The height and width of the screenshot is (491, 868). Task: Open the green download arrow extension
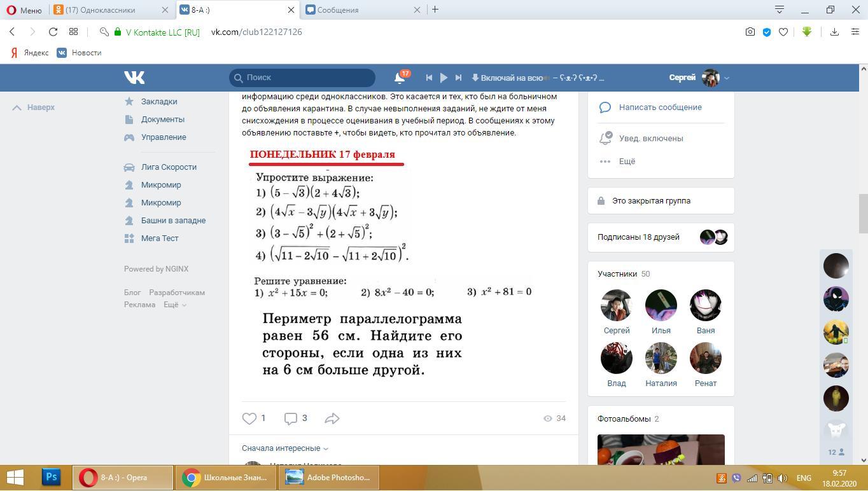coord(807,32)
